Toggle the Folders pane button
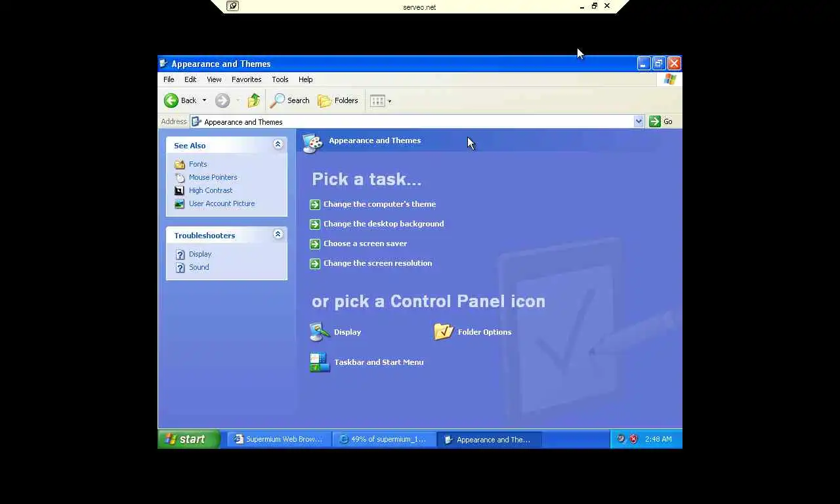840x504 pixels. (x=338, y=100)
